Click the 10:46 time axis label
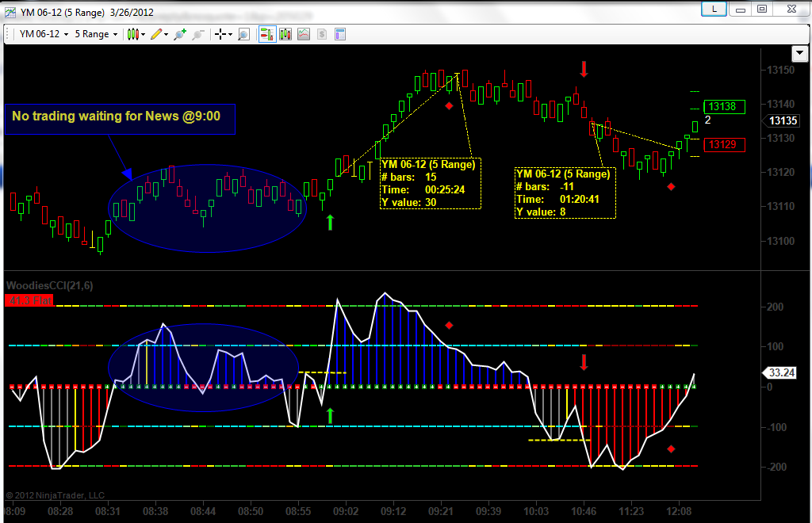The height and width of the screenshot is (523, 812). pos(584,512)
